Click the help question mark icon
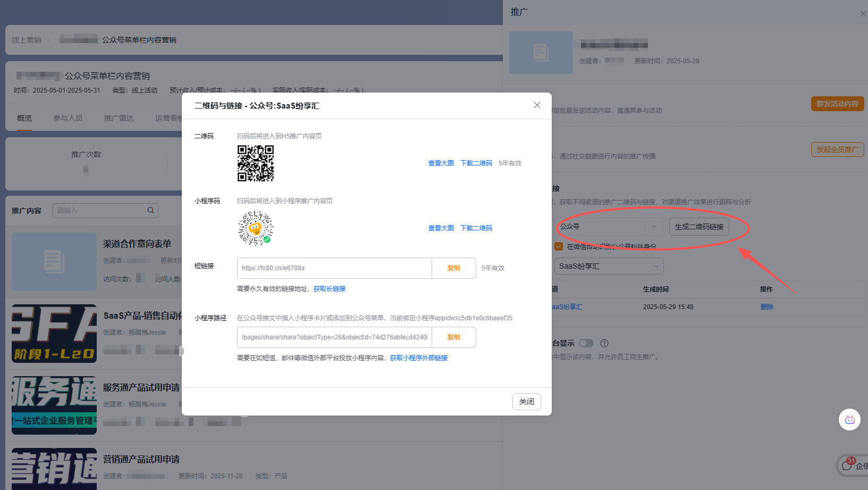 tap(604, 343)
